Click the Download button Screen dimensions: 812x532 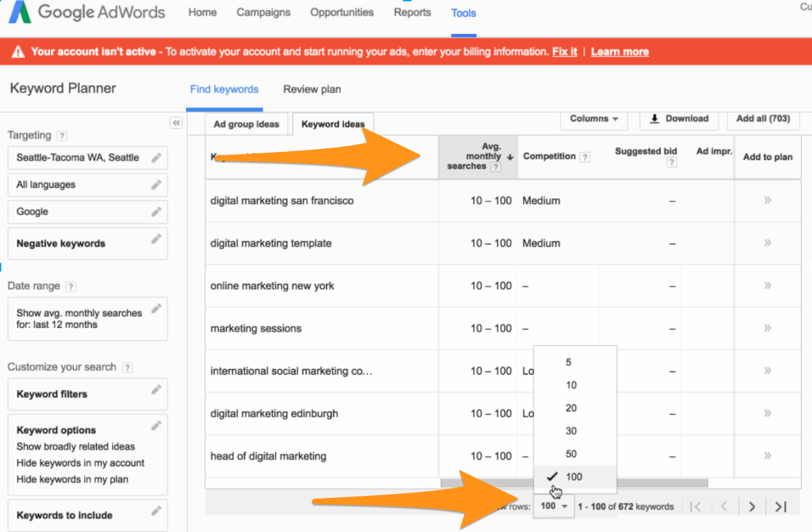[x=679, y=118]
